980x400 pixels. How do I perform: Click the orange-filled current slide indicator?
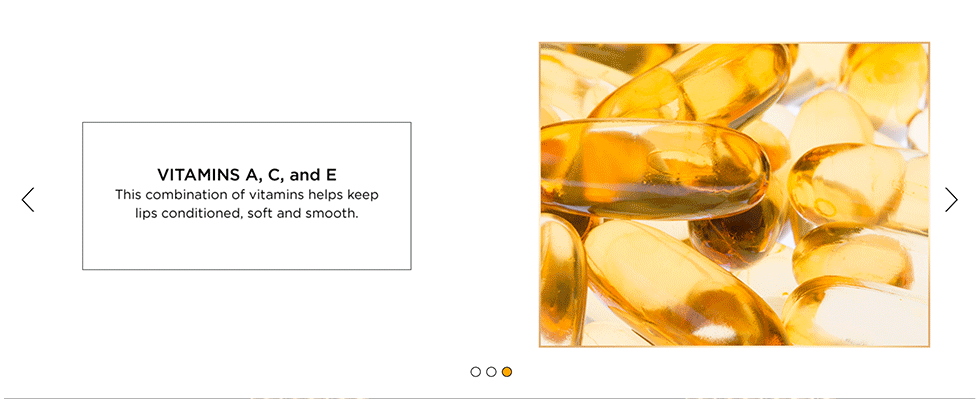(x=507, y=372)
